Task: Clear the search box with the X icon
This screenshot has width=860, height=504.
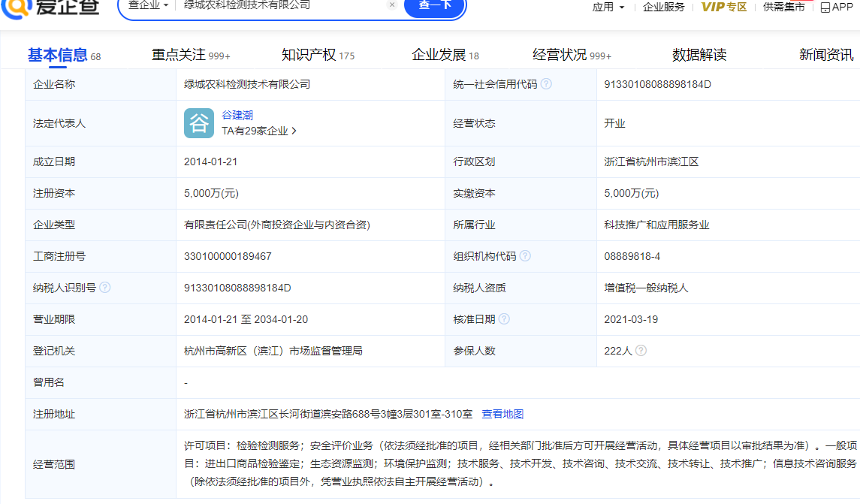Action: pos(391,5)
